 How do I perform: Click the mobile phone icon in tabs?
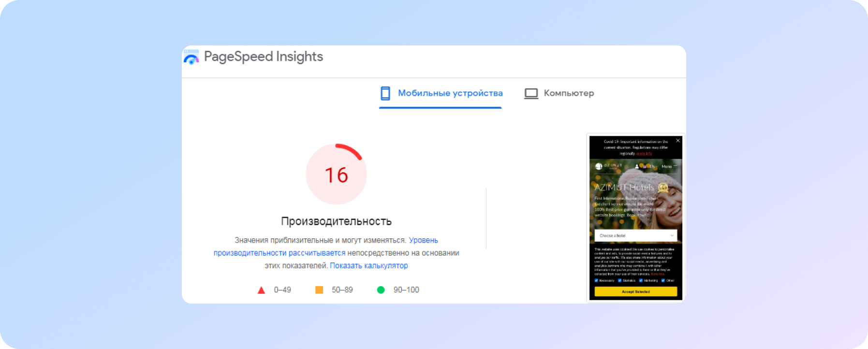pyautogui.click(x=385, y=93)
